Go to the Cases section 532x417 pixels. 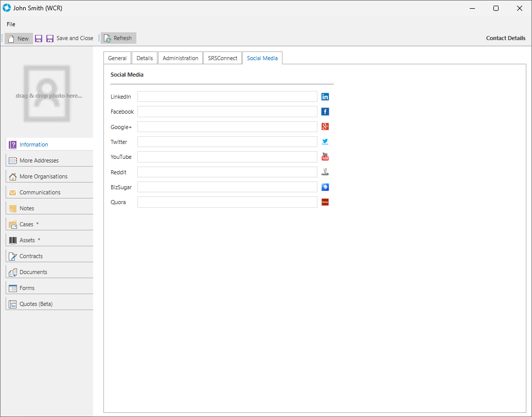coord(26,224)
